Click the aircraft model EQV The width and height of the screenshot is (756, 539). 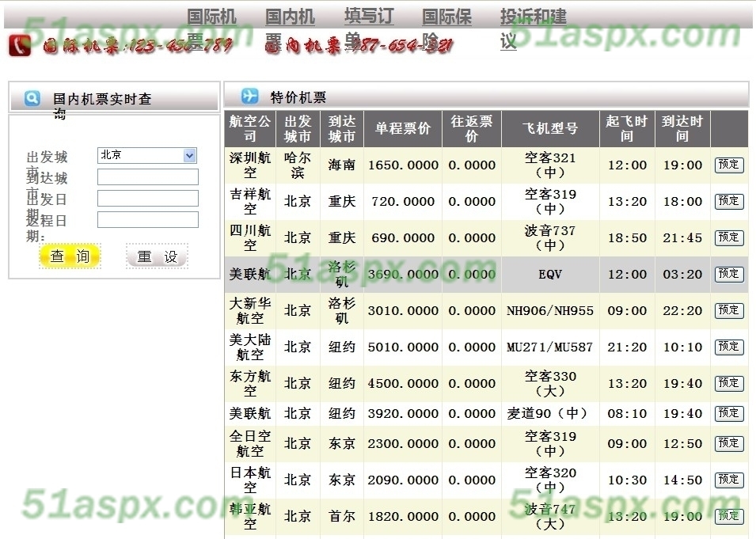point(550,274)
